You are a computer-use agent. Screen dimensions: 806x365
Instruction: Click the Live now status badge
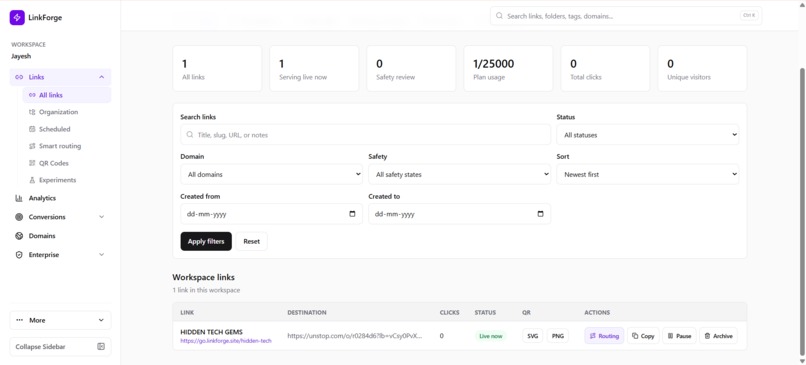pos(490,336)
